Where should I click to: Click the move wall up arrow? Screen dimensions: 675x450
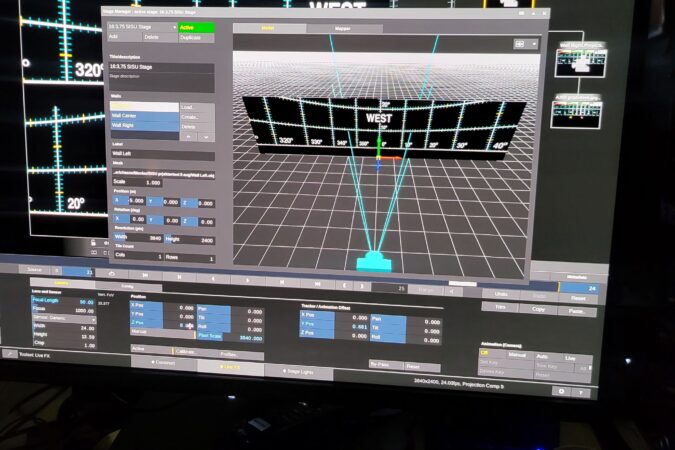pos(190,136)
